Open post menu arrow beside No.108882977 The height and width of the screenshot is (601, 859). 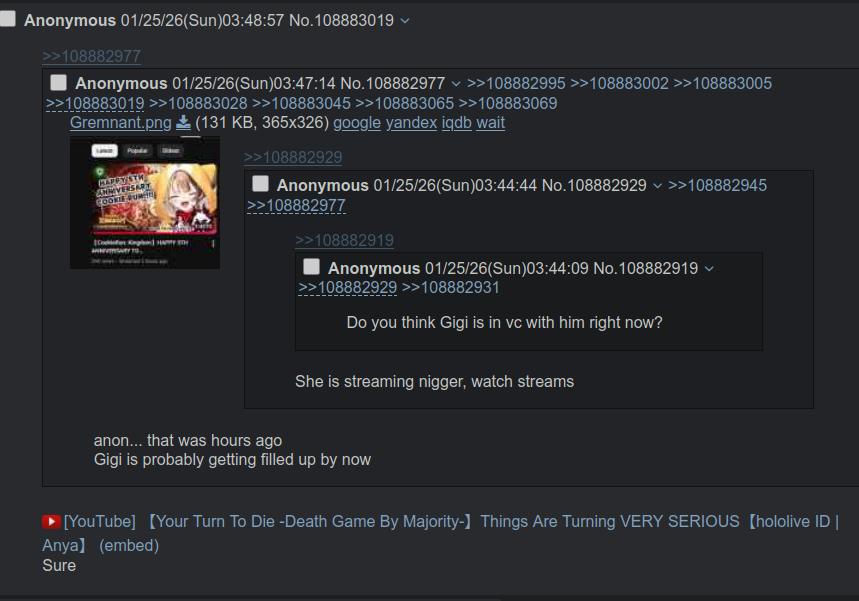pos(456,84)
